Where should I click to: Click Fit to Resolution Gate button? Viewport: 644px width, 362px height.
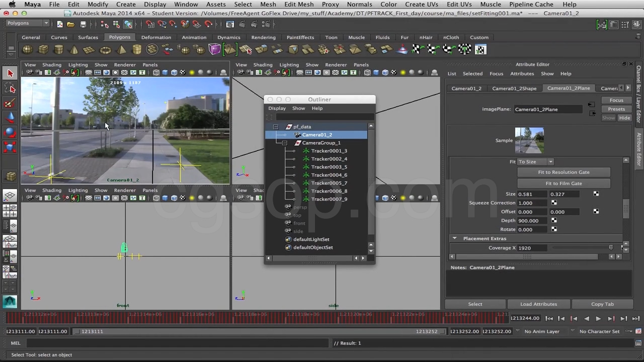563,172
